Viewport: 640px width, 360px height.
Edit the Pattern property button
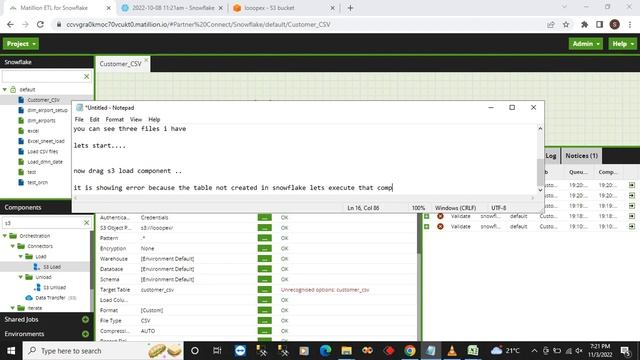pyautogui.click(x=264, y=238)
